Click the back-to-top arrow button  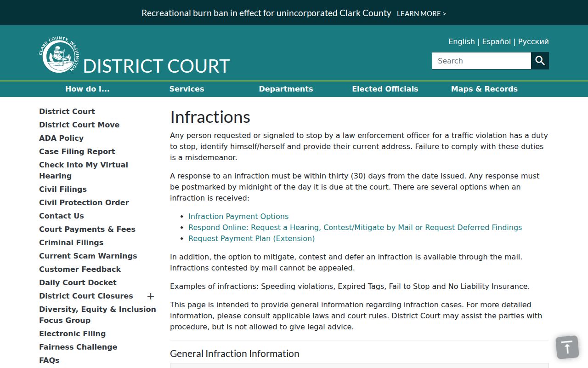[x=567, y=347]
